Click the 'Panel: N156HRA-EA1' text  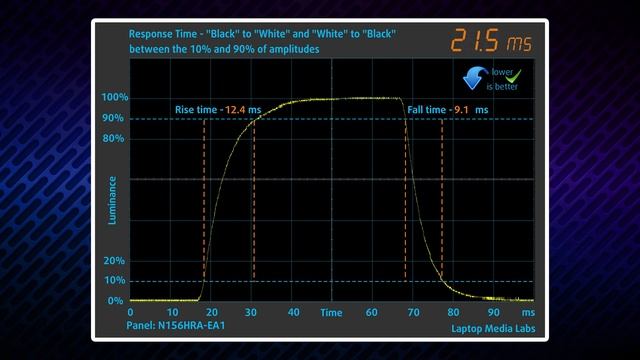click(x=176, y=325)
